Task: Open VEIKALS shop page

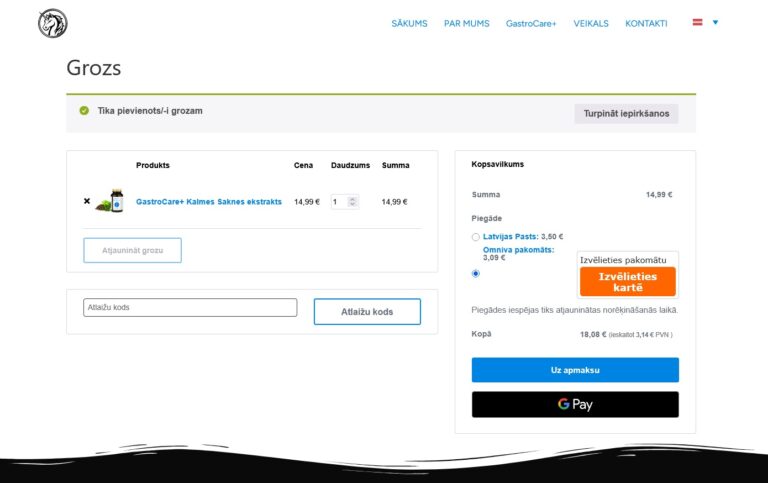Action: 591,24
